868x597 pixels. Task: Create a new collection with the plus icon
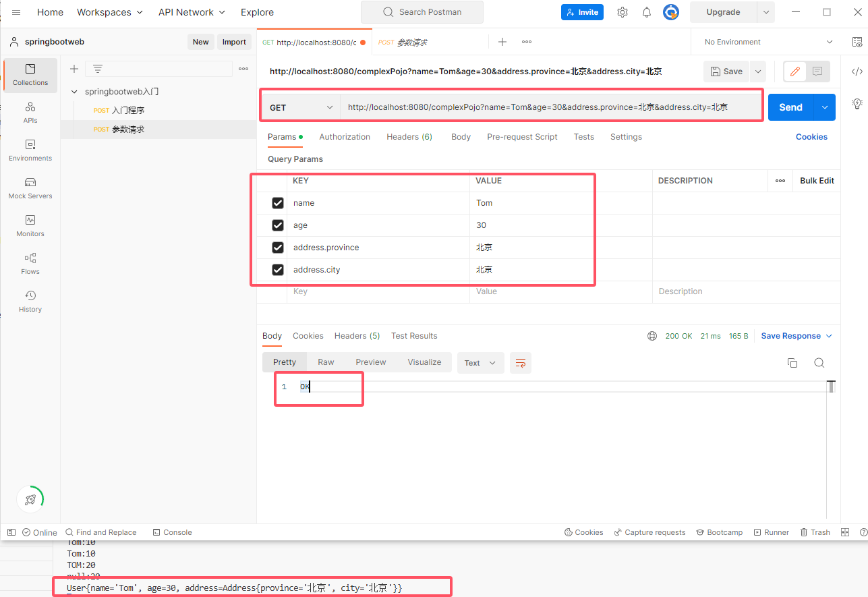pyautogui.click(x=74, y=69)
